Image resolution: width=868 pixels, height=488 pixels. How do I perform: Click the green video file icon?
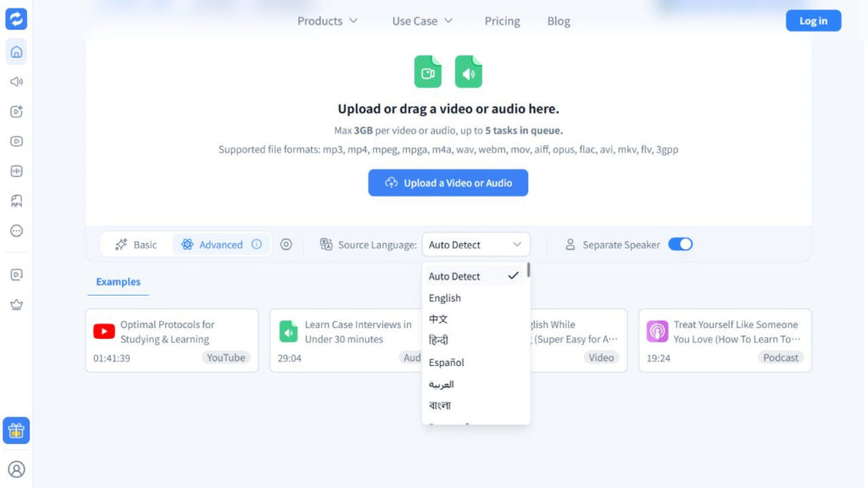tap(428, 71)
